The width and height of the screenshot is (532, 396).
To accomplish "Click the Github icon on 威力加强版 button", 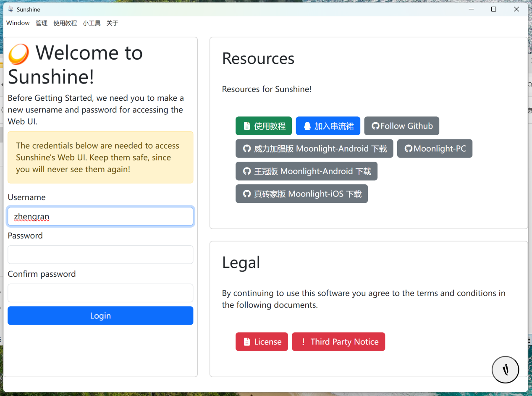I will click(247, 149).
